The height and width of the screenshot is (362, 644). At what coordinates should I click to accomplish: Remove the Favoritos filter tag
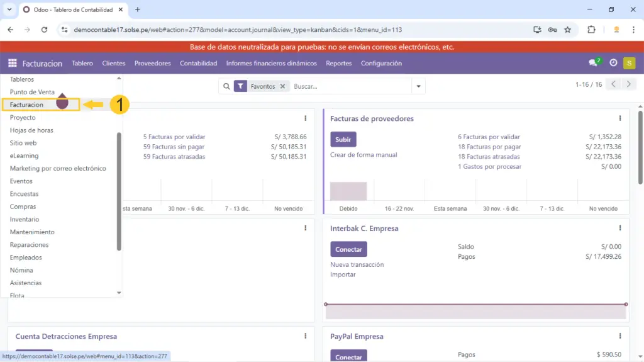[x=282, y=86]
